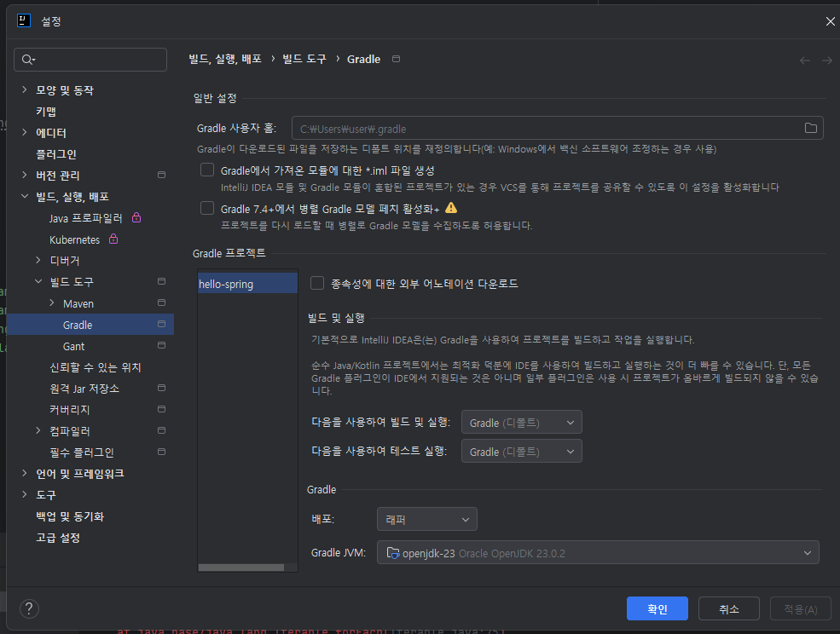The width and height of the screenshot is (840, 634).
Task: Click project-level icon next to 커버리지
Action: [161, 409]
